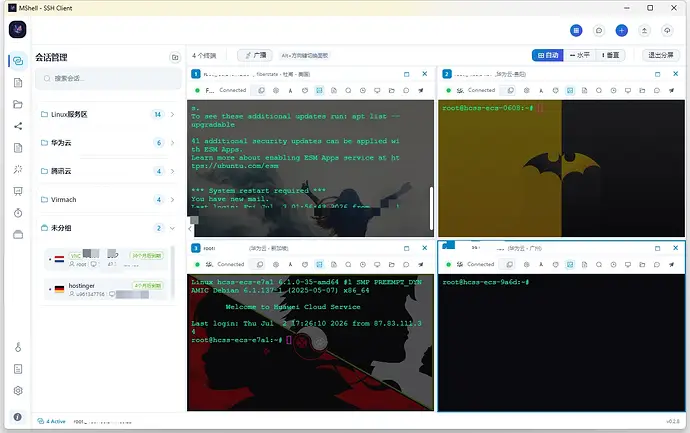
Task: Select the 垂直 vertical layout mode
Action: coord(610,55)
